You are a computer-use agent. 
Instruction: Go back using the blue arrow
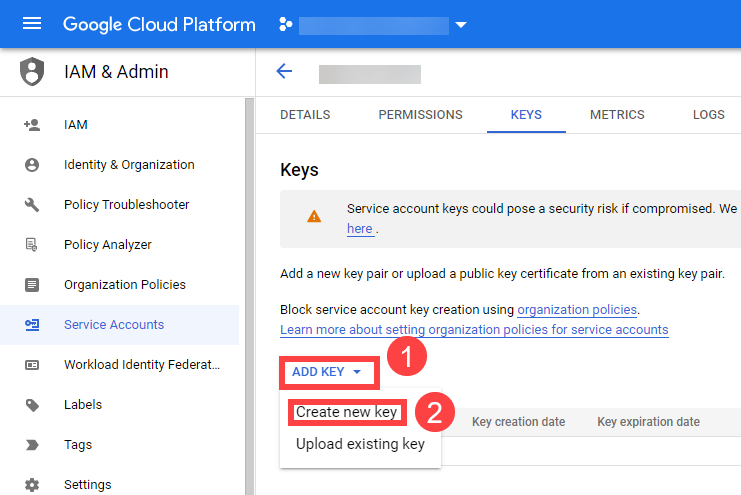click(284, 71)
